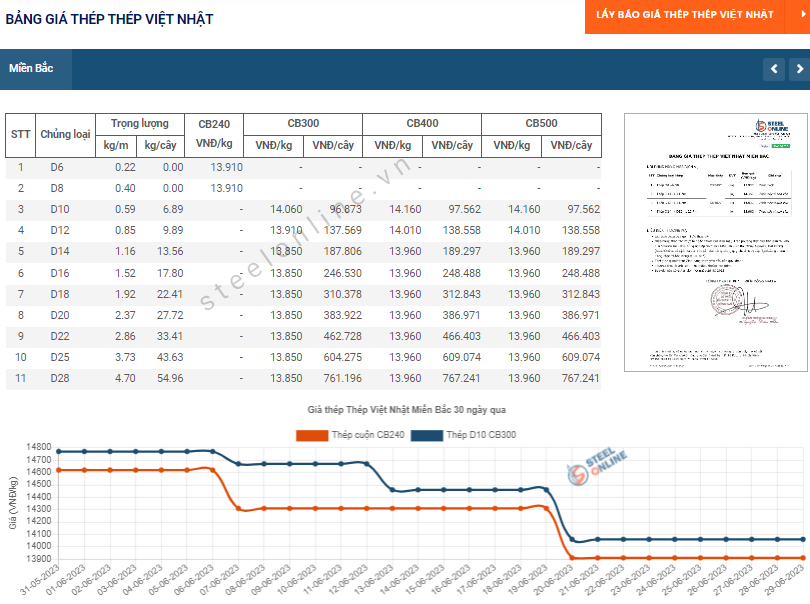Select the D18 row type cell

pos(59,295)
